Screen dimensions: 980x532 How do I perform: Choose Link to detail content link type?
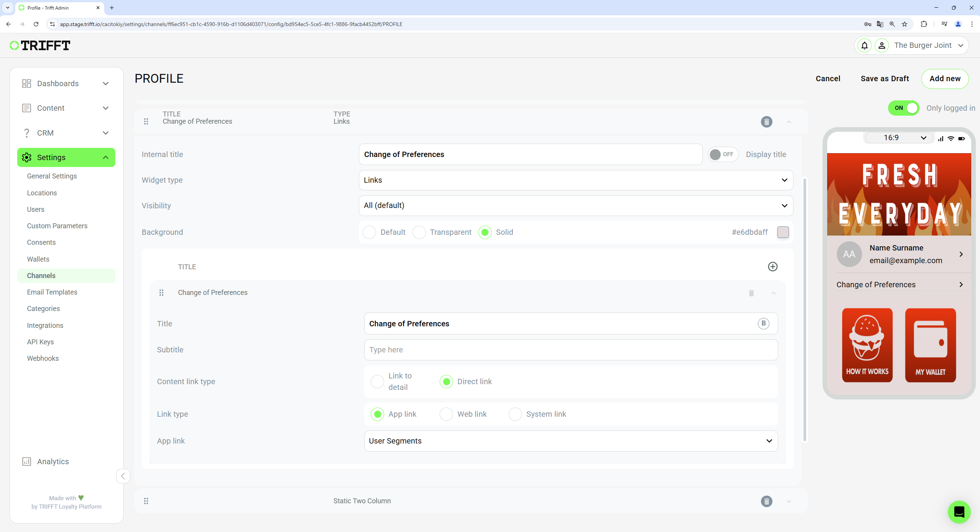coord(377,381)
